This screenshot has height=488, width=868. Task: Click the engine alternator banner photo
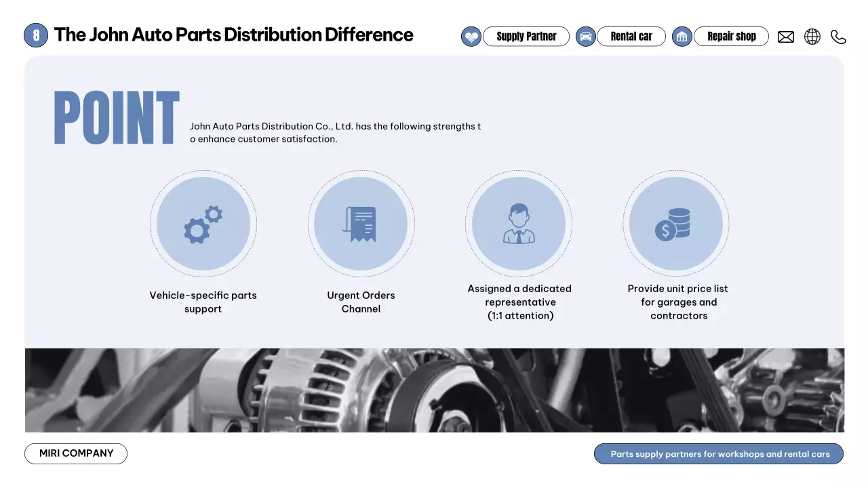434,390
